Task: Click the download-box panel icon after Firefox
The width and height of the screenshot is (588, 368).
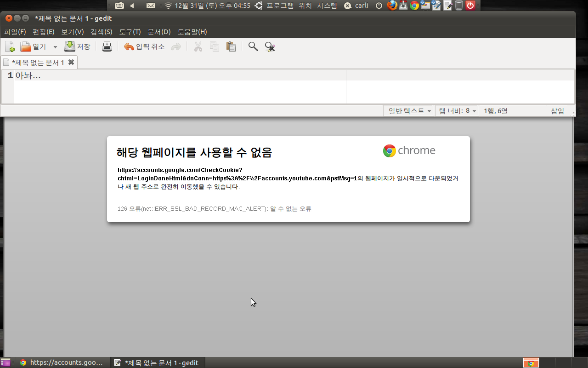Action: click(403, 6)
